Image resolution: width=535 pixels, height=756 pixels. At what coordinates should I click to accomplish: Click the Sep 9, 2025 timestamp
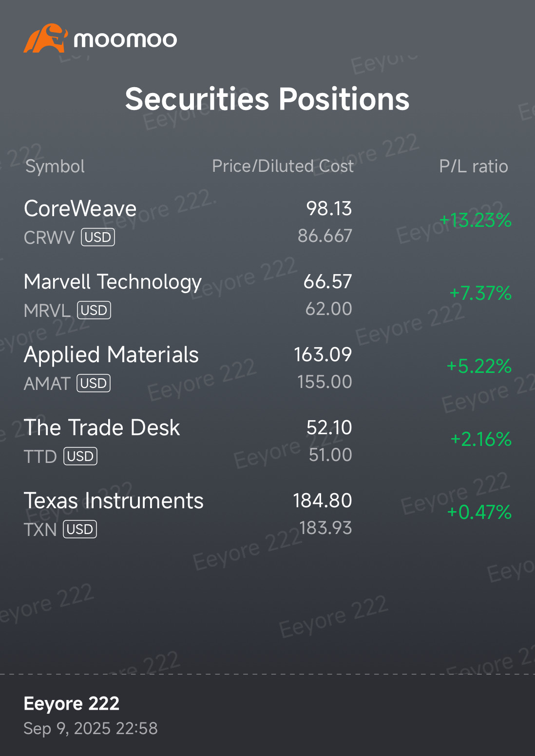point(91,728)
